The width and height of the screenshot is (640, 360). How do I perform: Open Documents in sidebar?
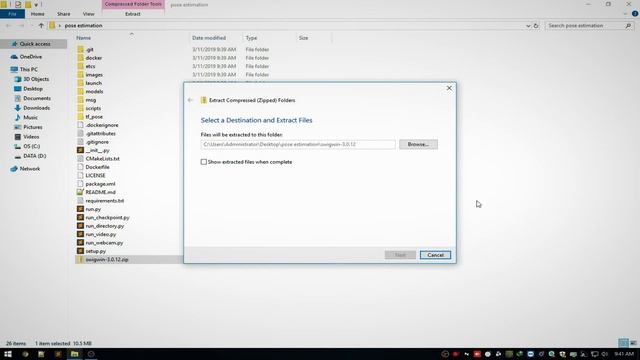pos(37,98)
